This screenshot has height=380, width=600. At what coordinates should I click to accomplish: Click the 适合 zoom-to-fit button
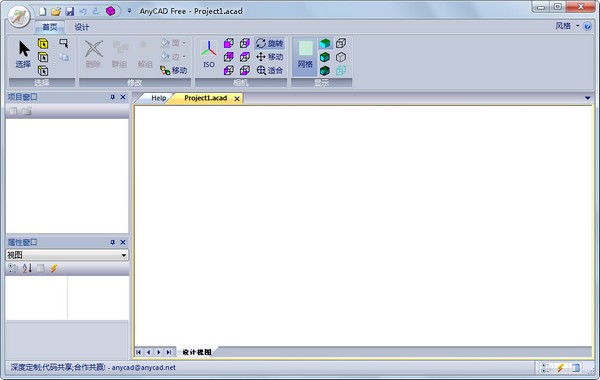pos(269,70)
